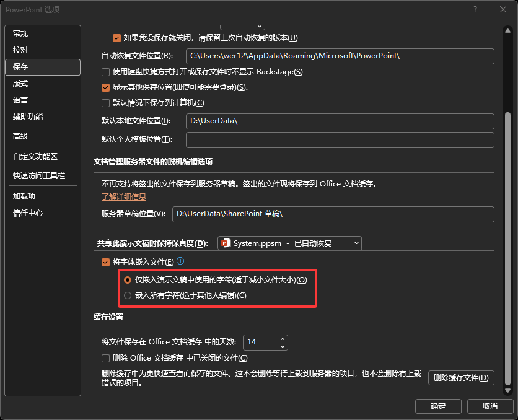Click the help question mark icon
The height and width of the screenshot is (420, 518).
(x=475, y=9)
